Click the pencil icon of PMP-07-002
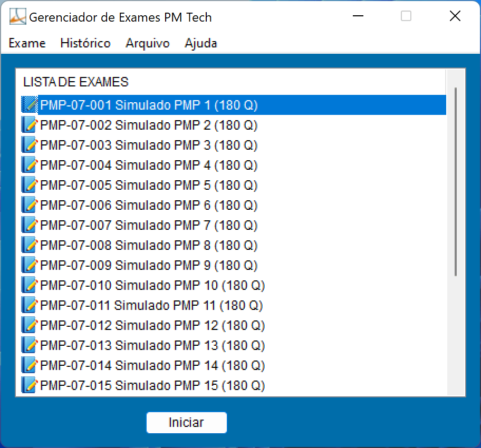Viewport: 481px width, 448px height. [30, 125]
